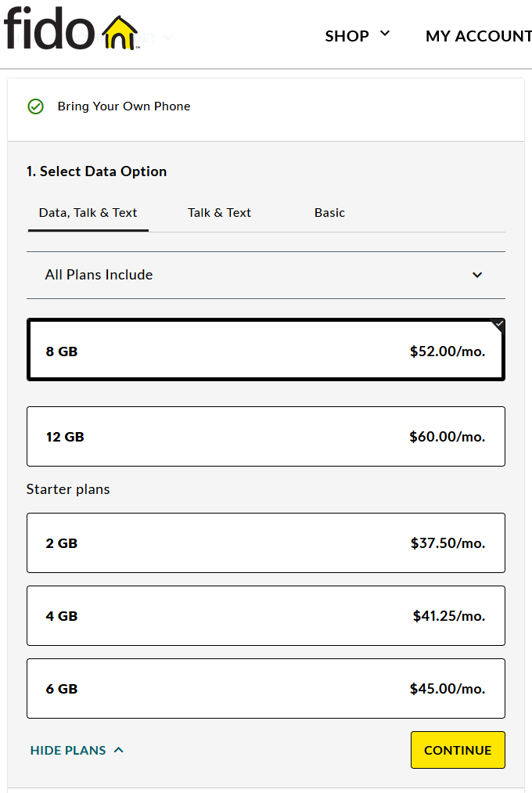Click the Fido doghouse logo
The height and width of the screenshot is (793, 532).
[x=70, y=31]
